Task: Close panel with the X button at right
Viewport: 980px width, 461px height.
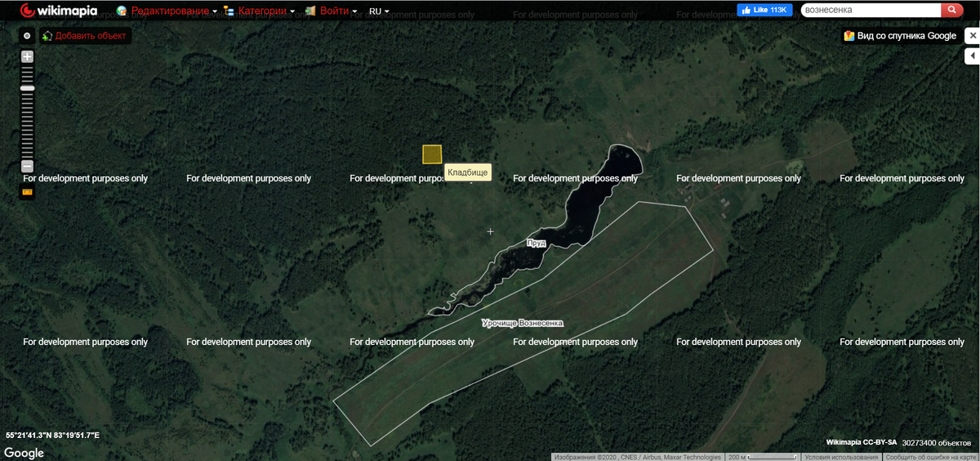Action: (x=972, y=36)
